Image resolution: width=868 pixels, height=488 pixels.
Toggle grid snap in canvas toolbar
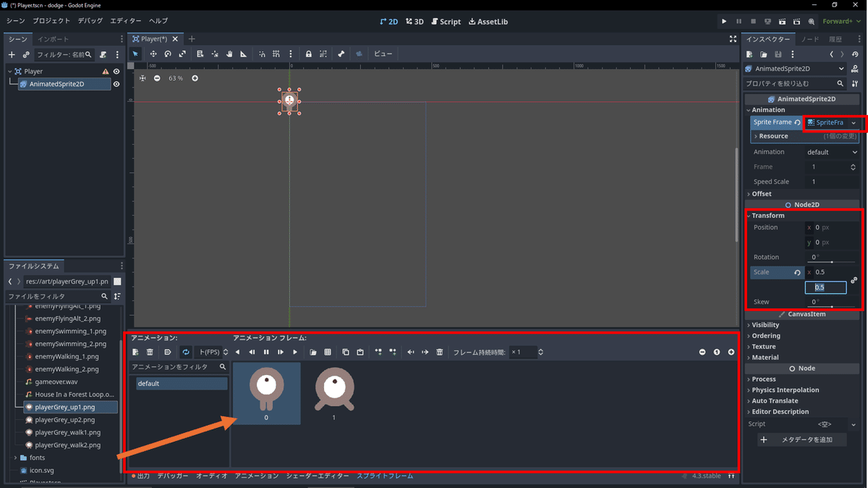point(276,54)
